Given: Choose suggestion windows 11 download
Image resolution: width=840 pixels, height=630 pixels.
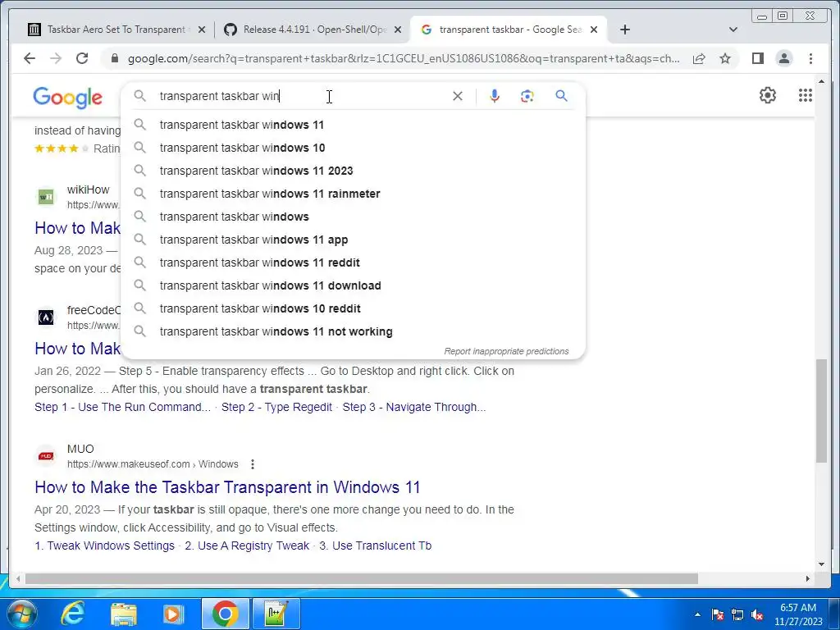Looking at the screenshot, I should coord(354,286).
